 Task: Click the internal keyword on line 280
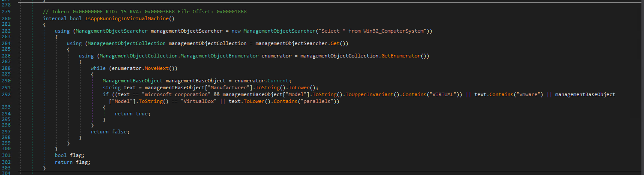54,18
